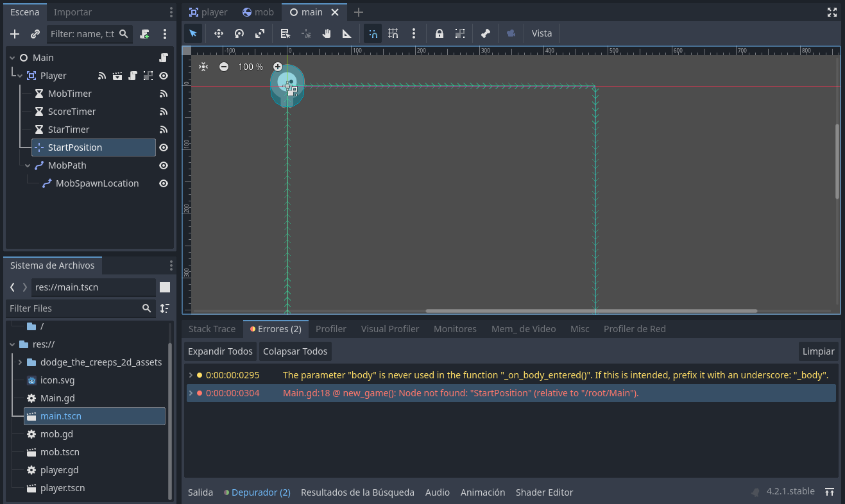This screenshot has width=845, height=504.
Task: Open the mob scene tab
Action: click(x=258, y=12)
